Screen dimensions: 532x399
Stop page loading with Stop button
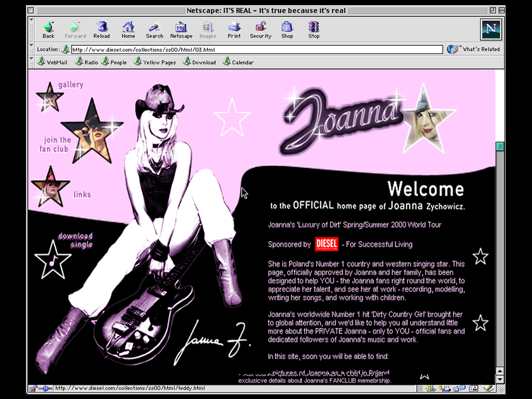coord(314,30)
